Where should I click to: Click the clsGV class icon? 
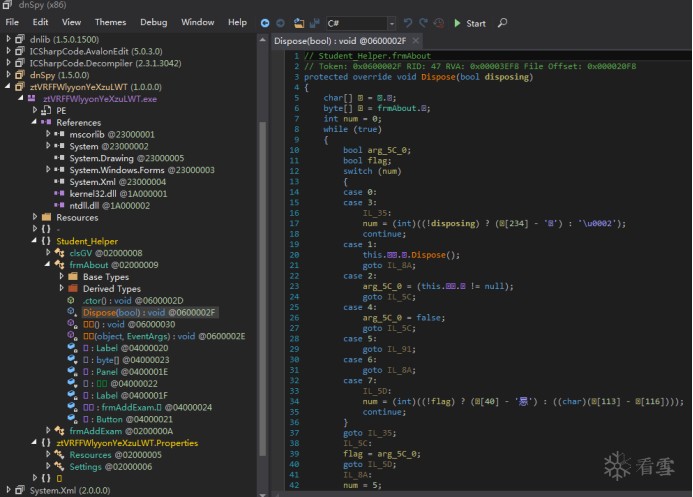tap(59, 253)
